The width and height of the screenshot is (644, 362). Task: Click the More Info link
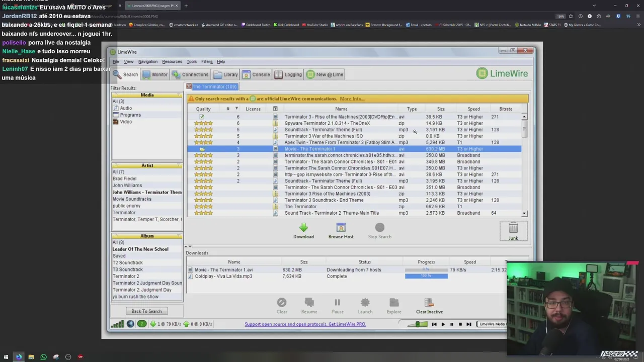352,99
